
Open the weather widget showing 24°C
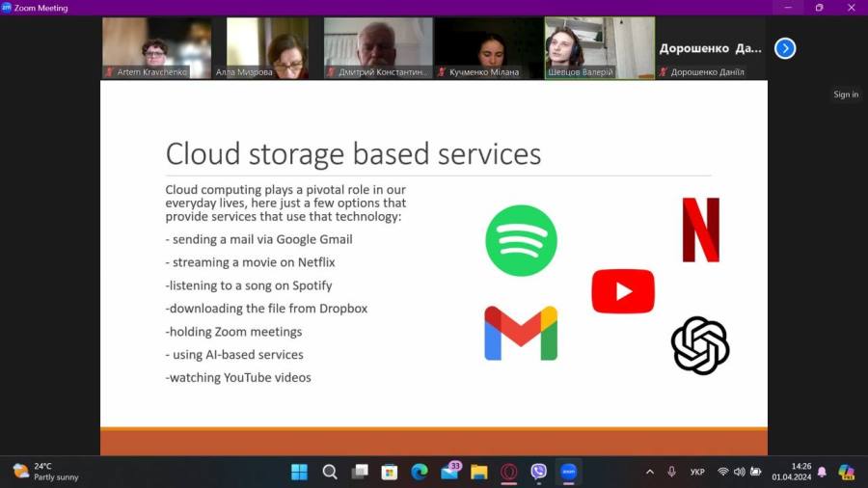pyautogui.click(x=46, y=472)
